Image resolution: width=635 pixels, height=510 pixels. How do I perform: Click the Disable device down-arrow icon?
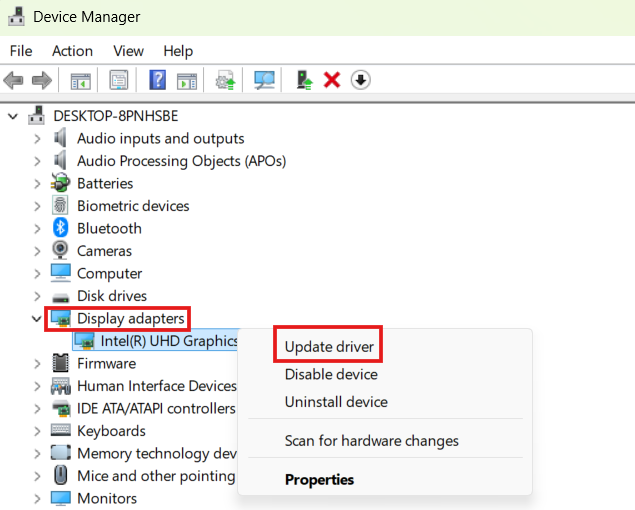(360, 80)
